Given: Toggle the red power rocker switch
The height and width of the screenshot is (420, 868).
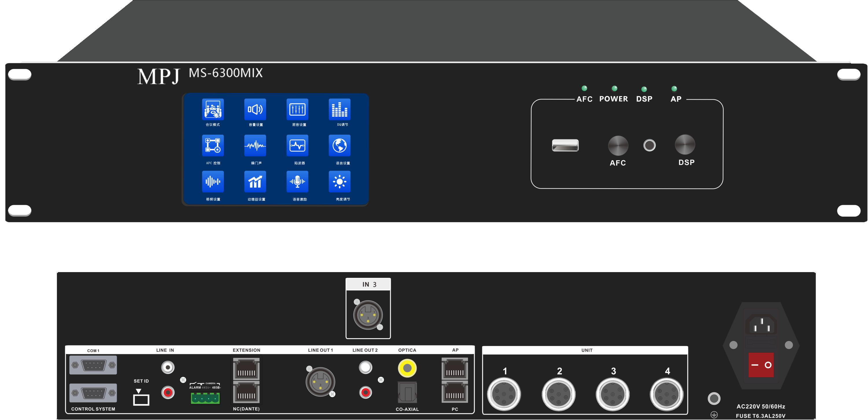Looking at the screenshot, I should pos(761,365).
